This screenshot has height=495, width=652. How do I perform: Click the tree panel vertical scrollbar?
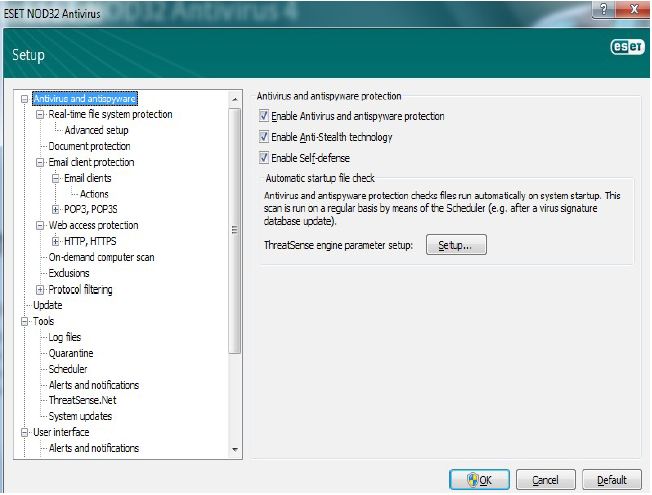(235, 230)
